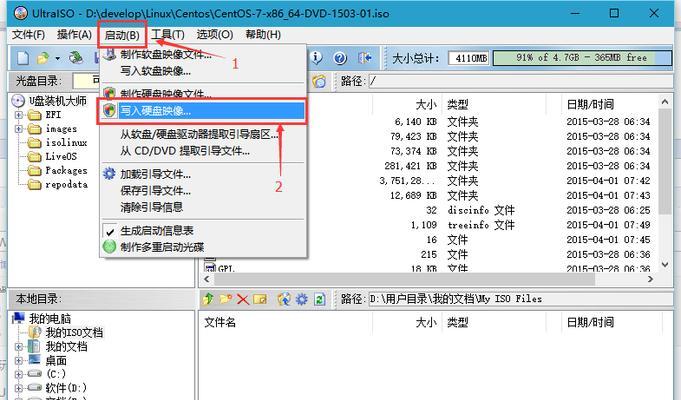This screenshot has height=400, width=681.
Task: Click the disc icon beside U盘装机大师
Action: pos(18,101)
